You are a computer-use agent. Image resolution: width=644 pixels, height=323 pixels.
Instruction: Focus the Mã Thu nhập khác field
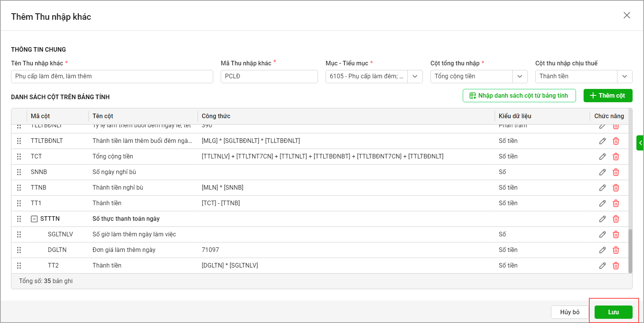(269, 76)
